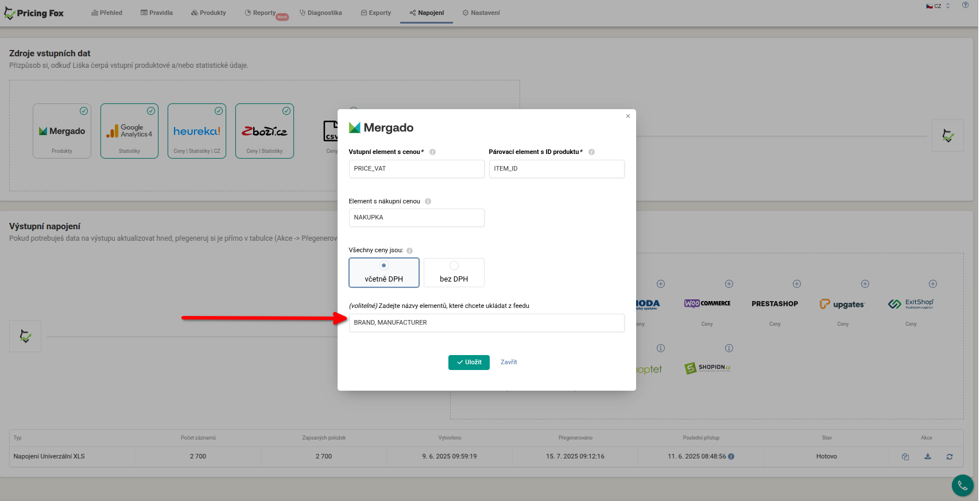Image resolution: width=980 pixels, height=501 pixels.
Task: Click the BRAND, MANUFACTURER input field
Action: pos(486,323)
